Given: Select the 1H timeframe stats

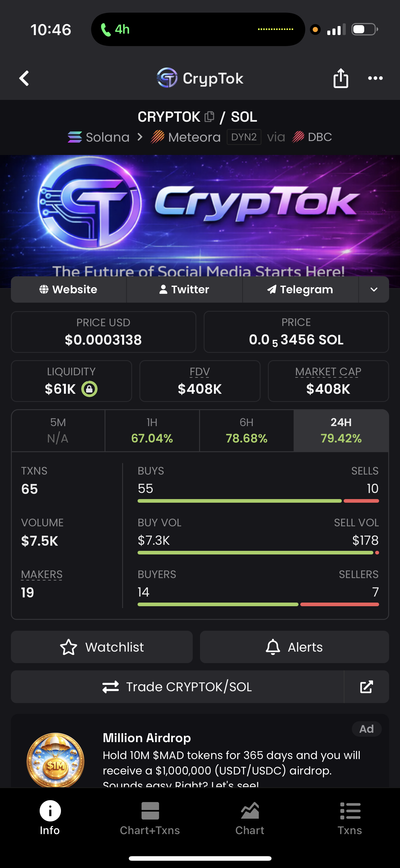Looking at the screenshot, I should [152, 430].
